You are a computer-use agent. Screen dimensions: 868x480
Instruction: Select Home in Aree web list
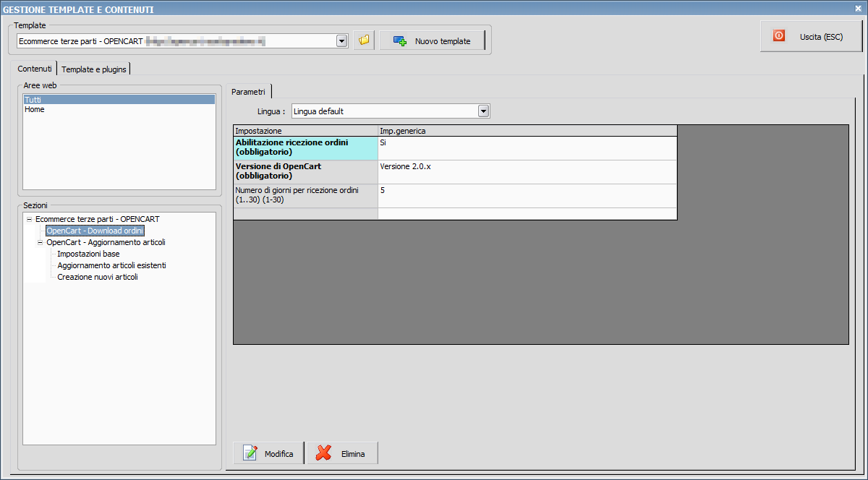(x=119, y=109)
